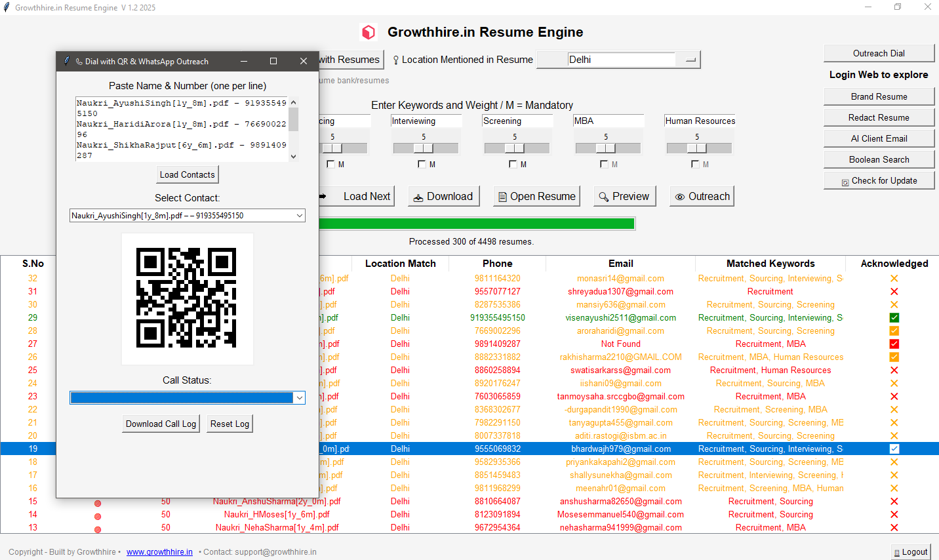Image resolution: width=939 pixels, height=560 pixels.
Task: Click the Screening keyword input field
Action: 517,121
